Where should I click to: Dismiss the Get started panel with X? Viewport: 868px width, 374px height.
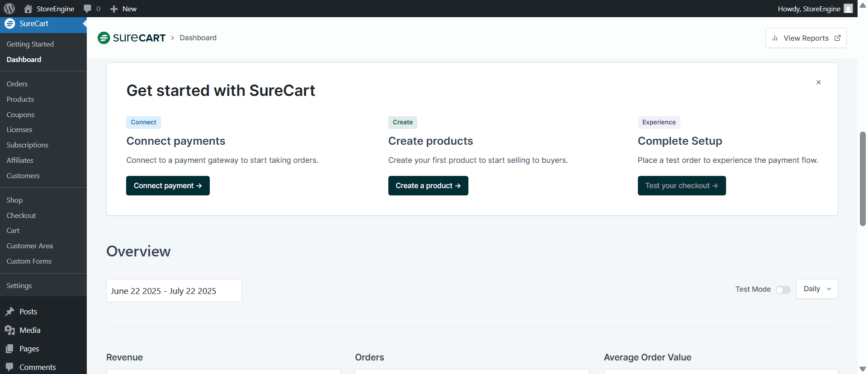pyautogui.click(x=819, y=82)
